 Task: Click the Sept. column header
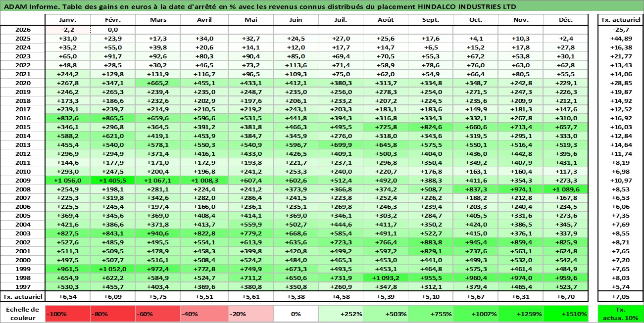click(431, 20)
